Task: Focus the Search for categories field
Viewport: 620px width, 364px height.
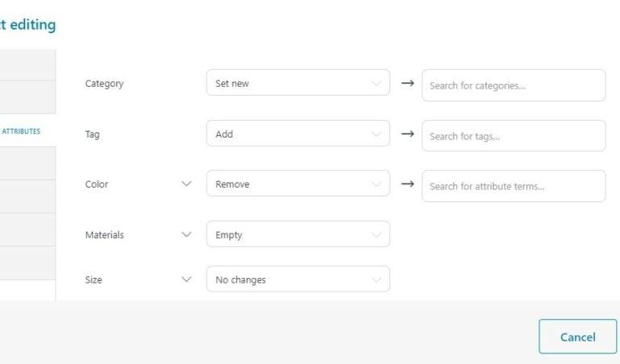Action: (x=514, y=85)
